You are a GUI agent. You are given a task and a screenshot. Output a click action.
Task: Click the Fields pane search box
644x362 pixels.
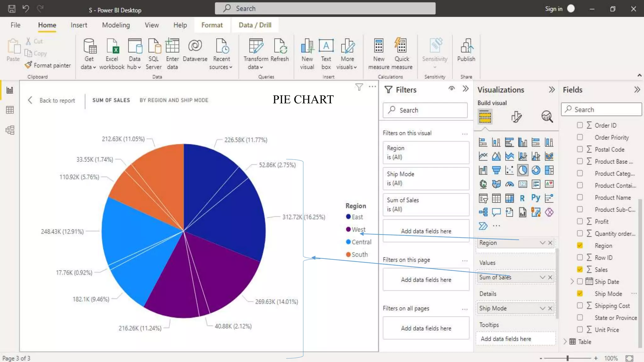[601, 109]
